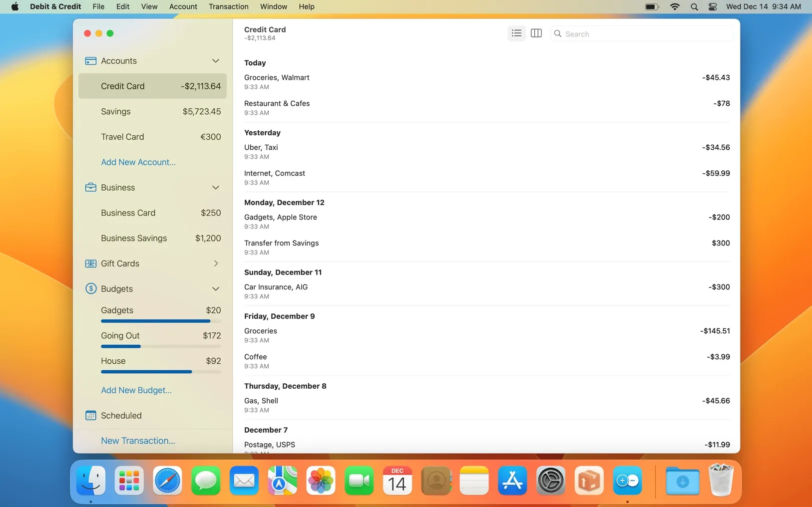Switch to list view layout
This screenshot has width=812, height=507.
pyautogui.click(x=516, y=33)
